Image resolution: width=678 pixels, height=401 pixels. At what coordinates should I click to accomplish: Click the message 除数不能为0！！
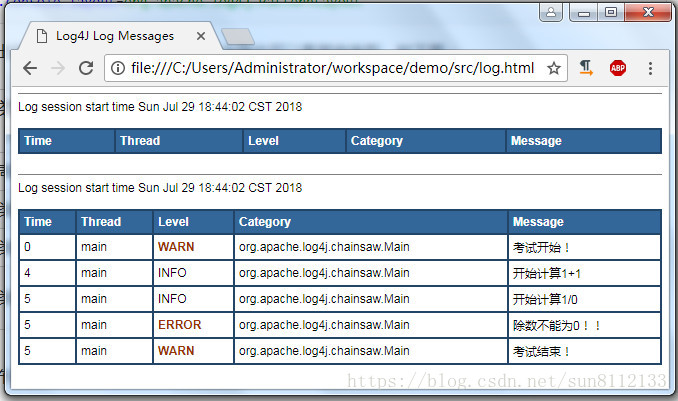[x=557, y=326]
